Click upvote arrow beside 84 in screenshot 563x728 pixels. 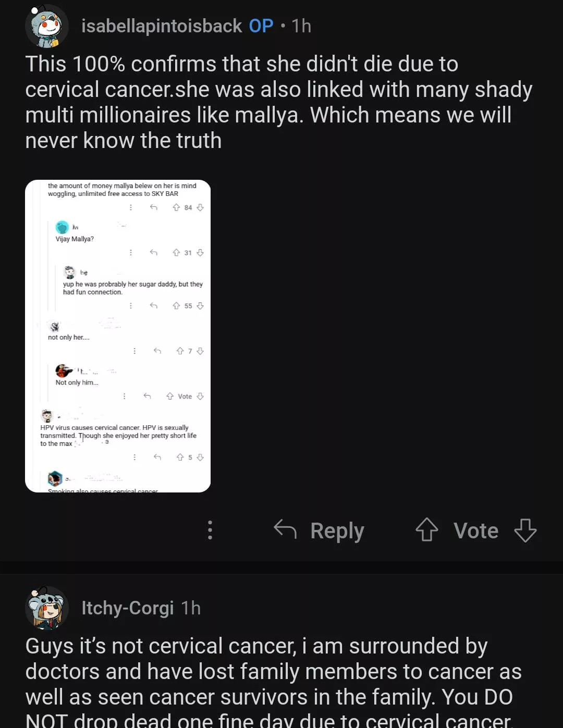(x=176, y=207)
